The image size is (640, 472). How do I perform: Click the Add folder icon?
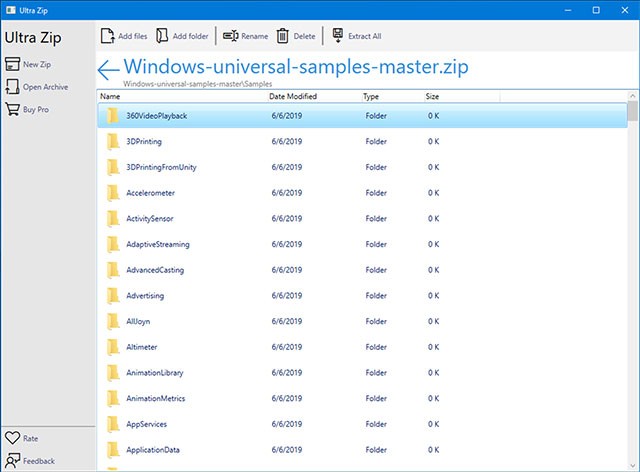162,36
